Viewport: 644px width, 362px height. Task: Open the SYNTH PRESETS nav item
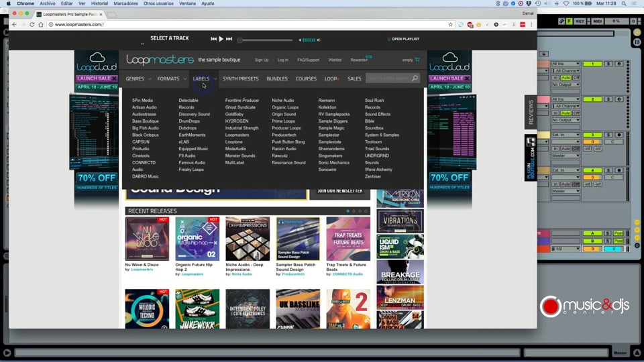pos(241,79)
